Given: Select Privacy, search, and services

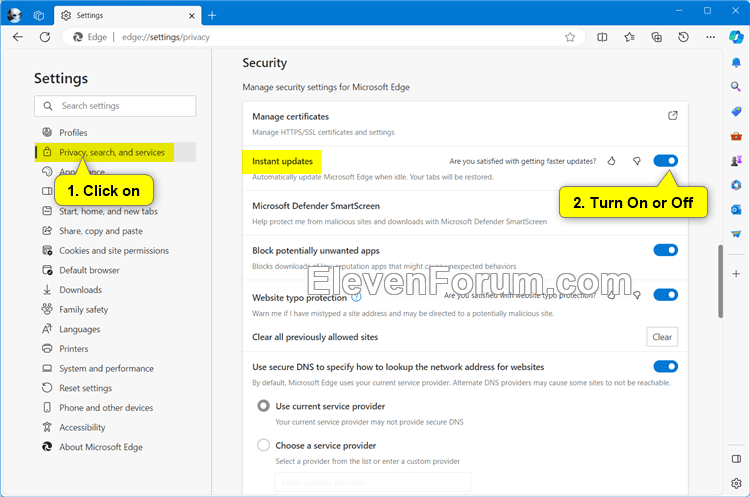Looking at the screenshot, I should (115, 152).
